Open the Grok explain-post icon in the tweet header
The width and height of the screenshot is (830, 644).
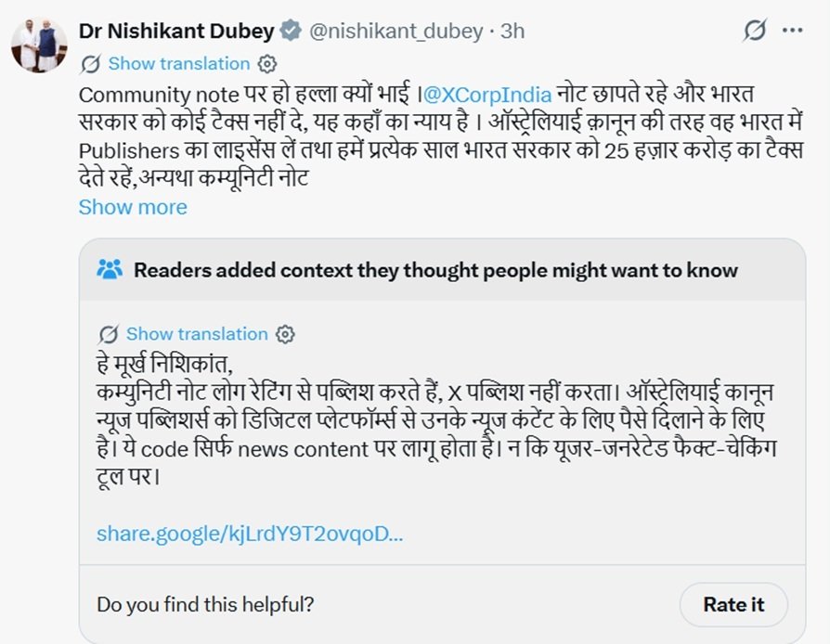[x=755, y=31]
